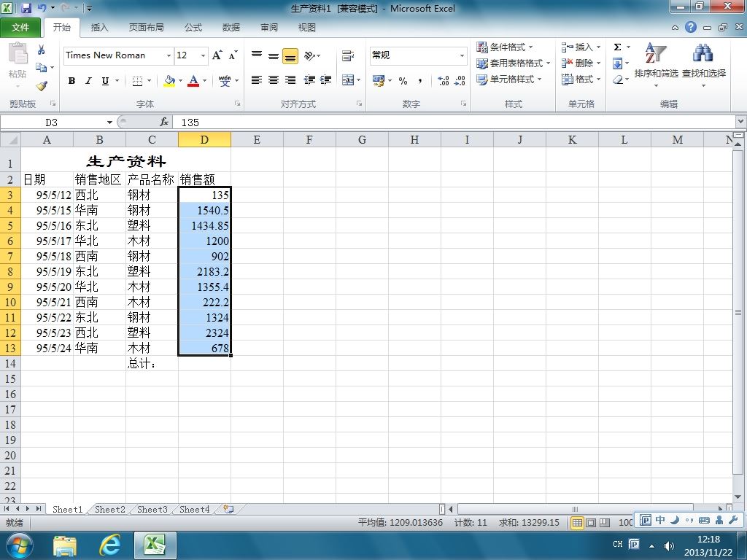Click Merge and Center icon
This screenshot has width=747, height=560.
point(348,80)
